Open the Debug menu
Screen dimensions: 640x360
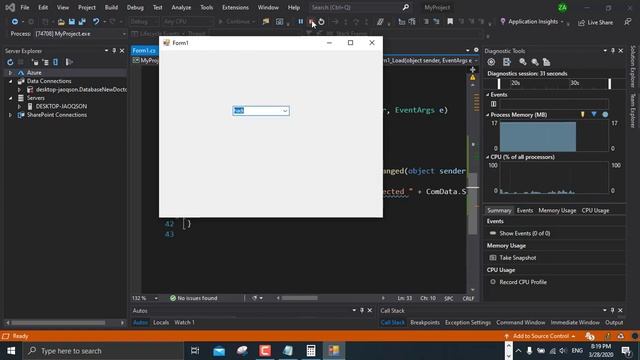coord(135,7)
